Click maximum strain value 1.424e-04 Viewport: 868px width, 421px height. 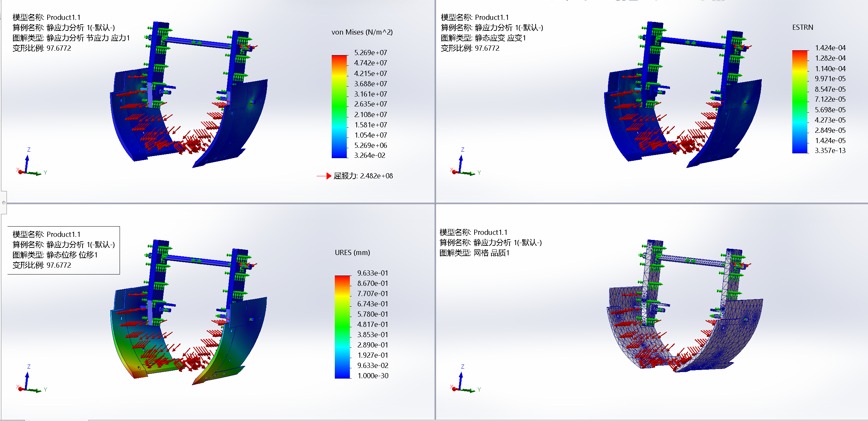830,48
